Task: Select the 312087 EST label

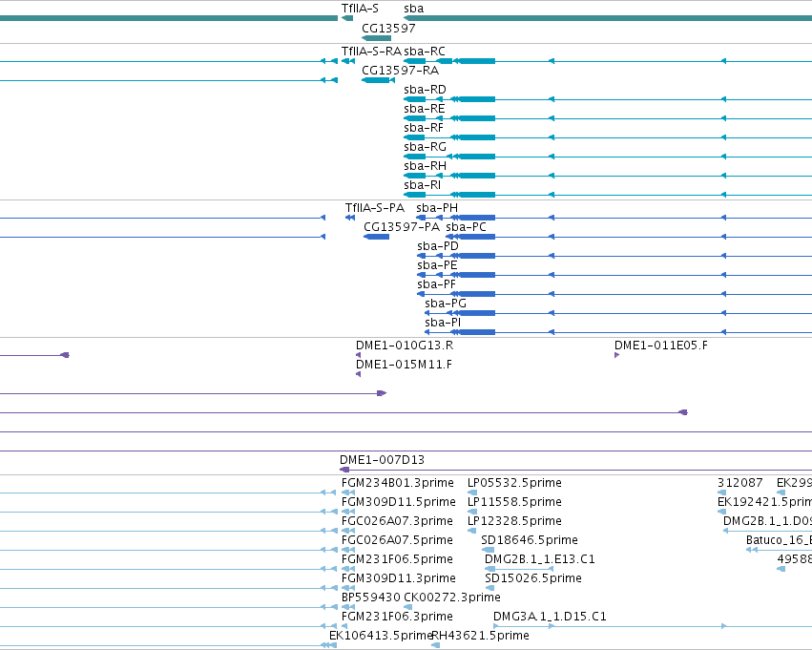Action: (740, 483)
